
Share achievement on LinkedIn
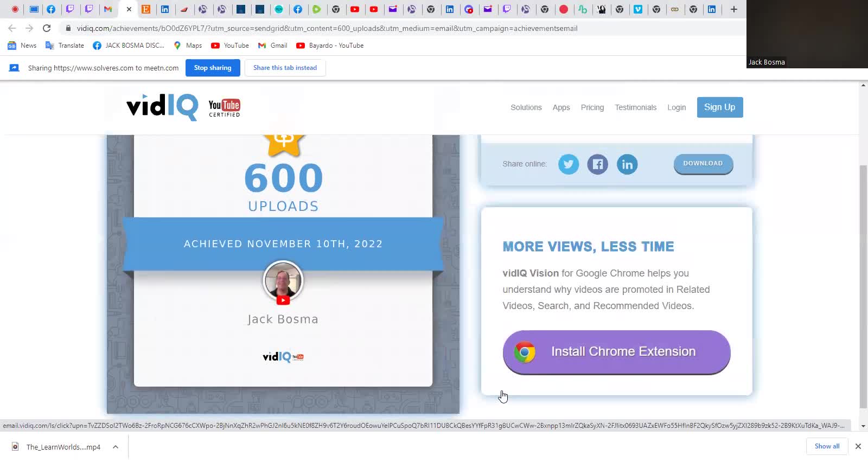click(627, 164)
